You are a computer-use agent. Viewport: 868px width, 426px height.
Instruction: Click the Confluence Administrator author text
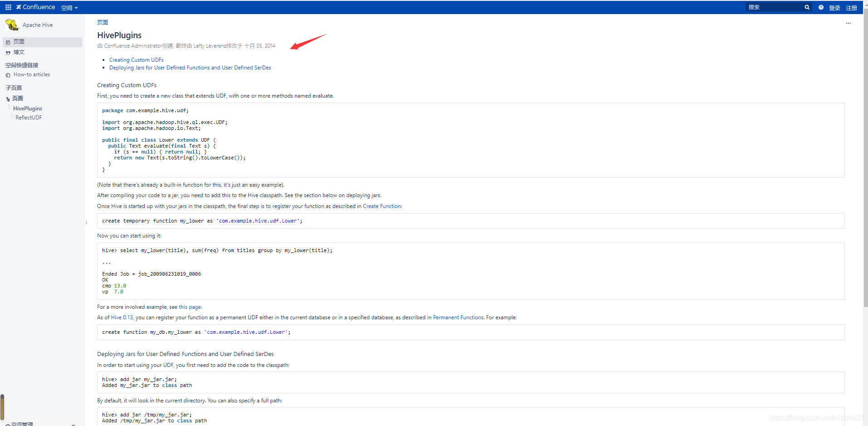pyautogui.click(x=132, y=46)
